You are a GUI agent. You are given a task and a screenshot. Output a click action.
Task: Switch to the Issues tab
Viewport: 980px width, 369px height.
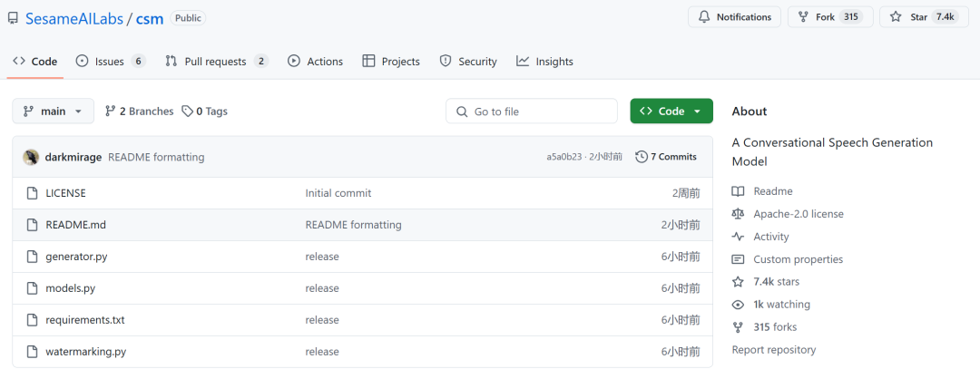109,62
